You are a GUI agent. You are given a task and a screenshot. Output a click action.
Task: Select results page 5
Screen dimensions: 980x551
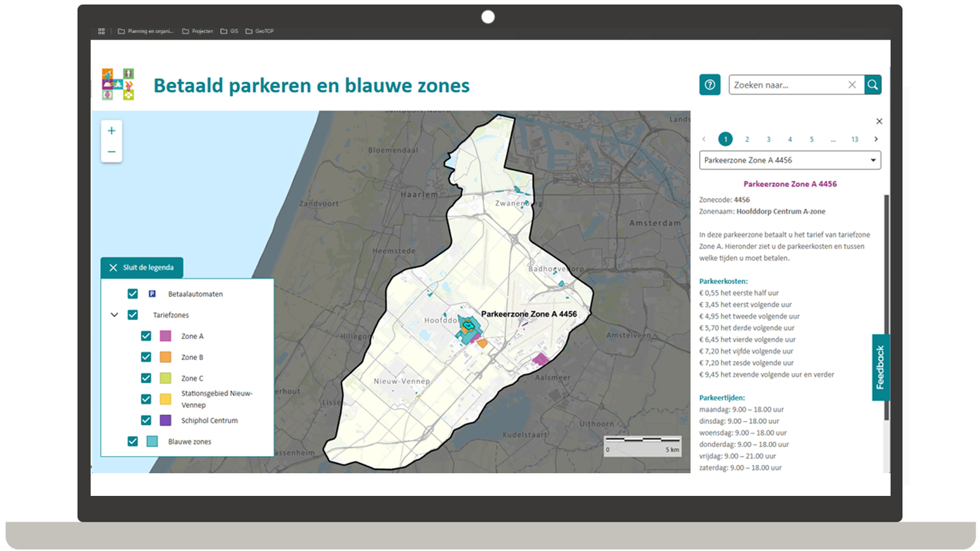tap(812, 140)
